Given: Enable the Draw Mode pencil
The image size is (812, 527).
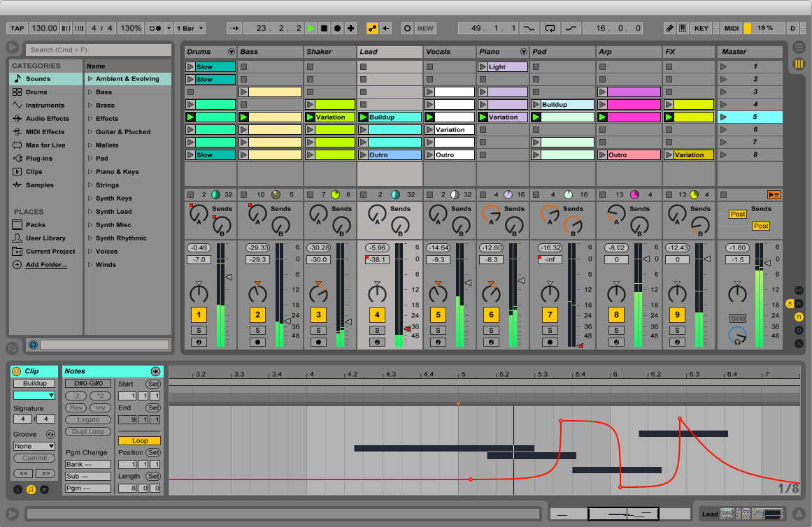Looking at the screenshot, I should pyautogui.click(x=669, y=29).
